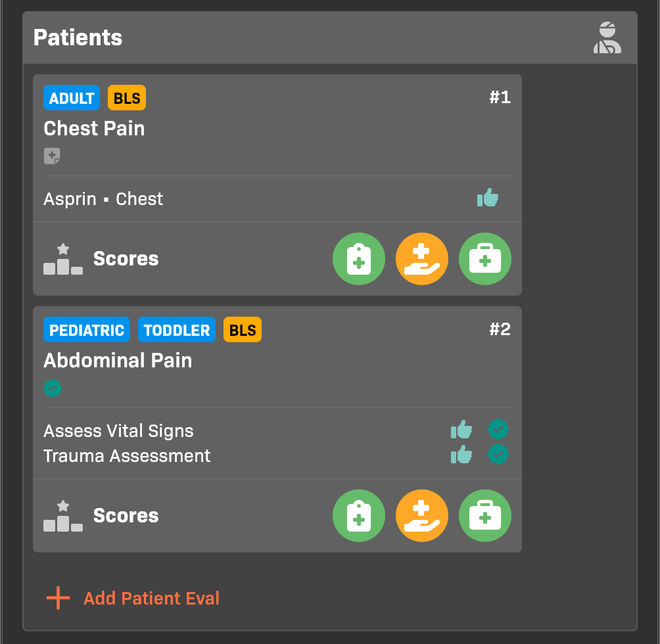660x644 pixels.
Task: Click verified badge beneath Abdominal Pain title
Action: pyautogui.click(x=53, y=388)
